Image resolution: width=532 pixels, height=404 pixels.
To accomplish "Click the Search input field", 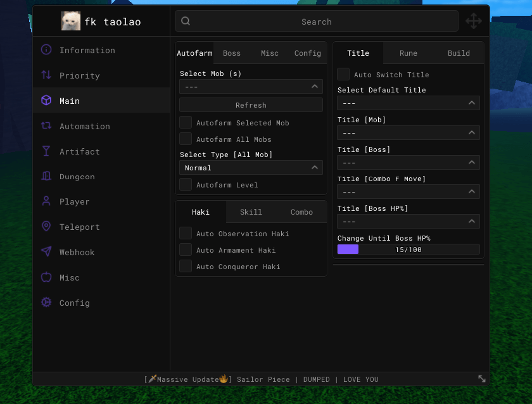I will click(317, 21).
